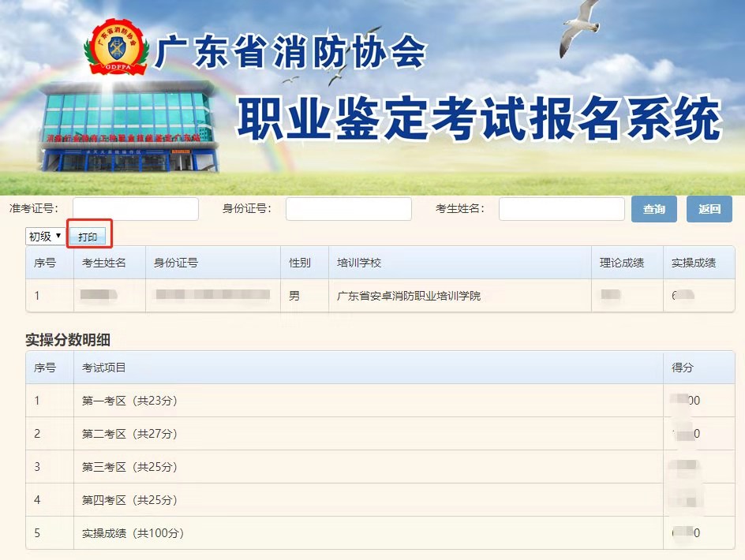Open the 初级 level dropdown
Image resolution: width=745 pixels, height=560 pixels.
pyautogui.click(x=46, y=237)
